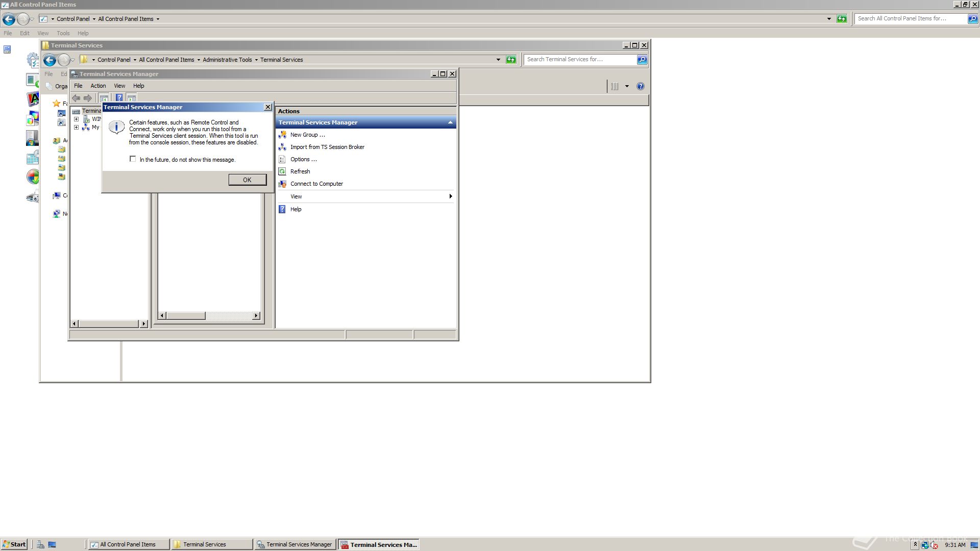Open File menu in Terminal Services Manager

(78, 86)
